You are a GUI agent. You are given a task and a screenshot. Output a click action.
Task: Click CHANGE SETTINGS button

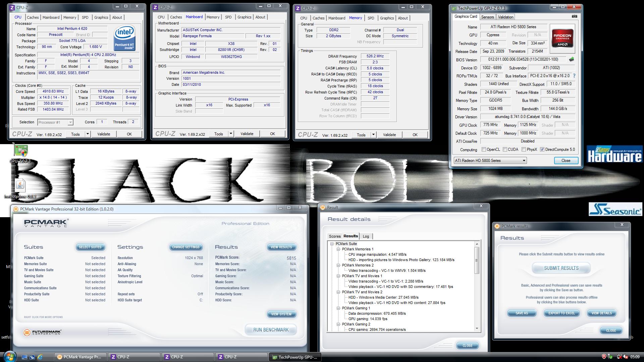pos(185,247)
